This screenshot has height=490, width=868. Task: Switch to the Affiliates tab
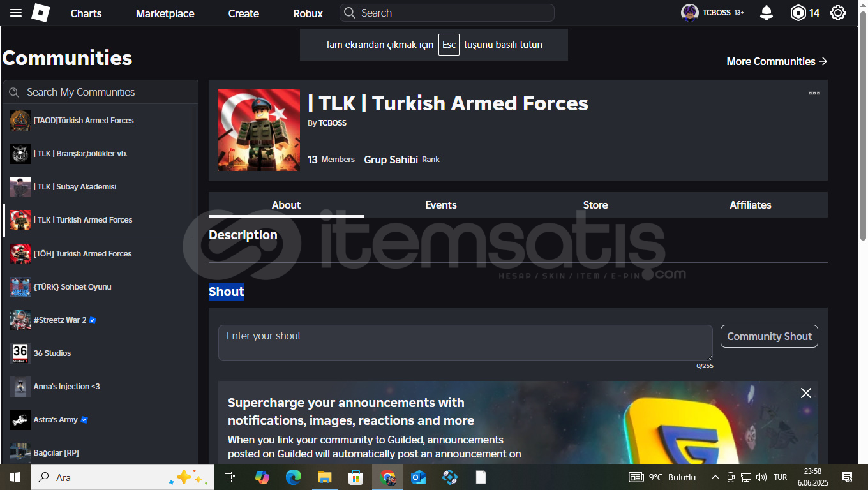pos(751,205)
